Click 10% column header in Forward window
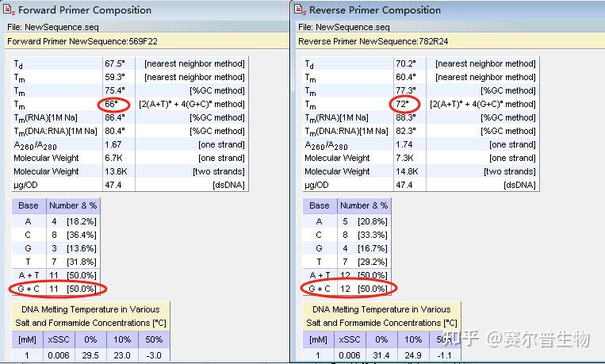The image size is (605, 364). click(x=122, y=339)
